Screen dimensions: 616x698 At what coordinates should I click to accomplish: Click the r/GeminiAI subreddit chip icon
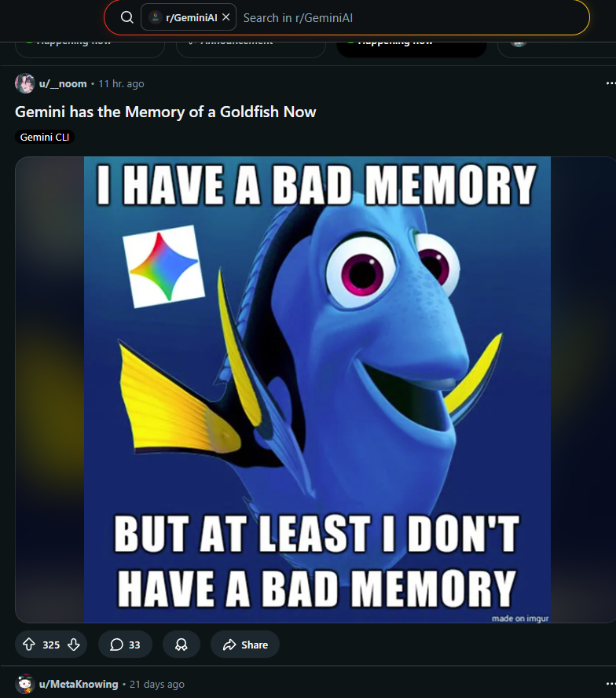click(156, 17)
